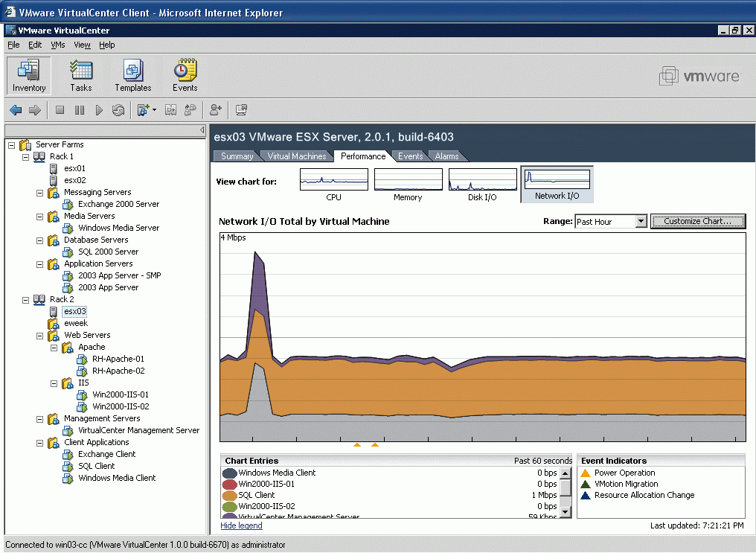Click the Win2000-IIS-02 VM icon in tree
756x553 pixels.
(82, 407)
